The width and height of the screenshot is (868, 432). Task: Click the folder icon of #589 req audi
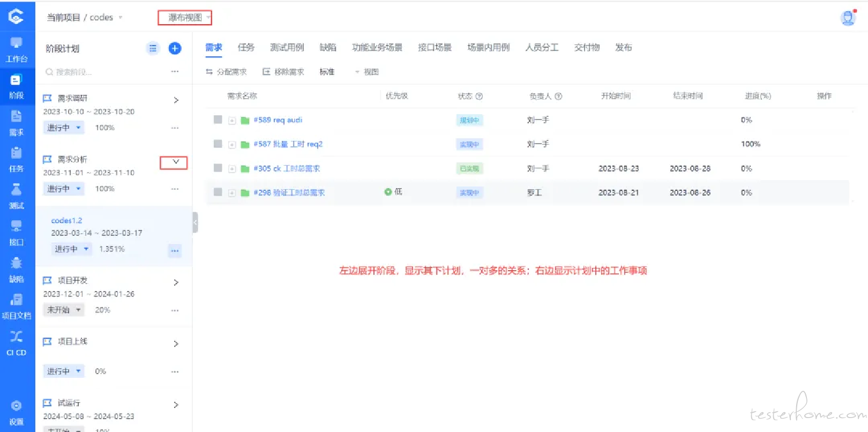(245, 121)
